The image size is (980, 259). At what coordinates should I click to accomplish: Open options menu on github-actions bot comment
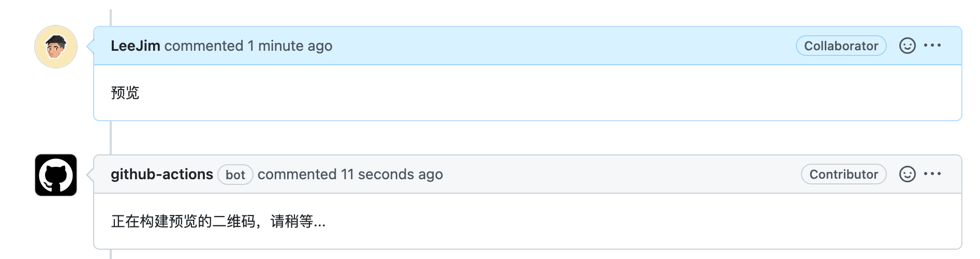point(932,174)
